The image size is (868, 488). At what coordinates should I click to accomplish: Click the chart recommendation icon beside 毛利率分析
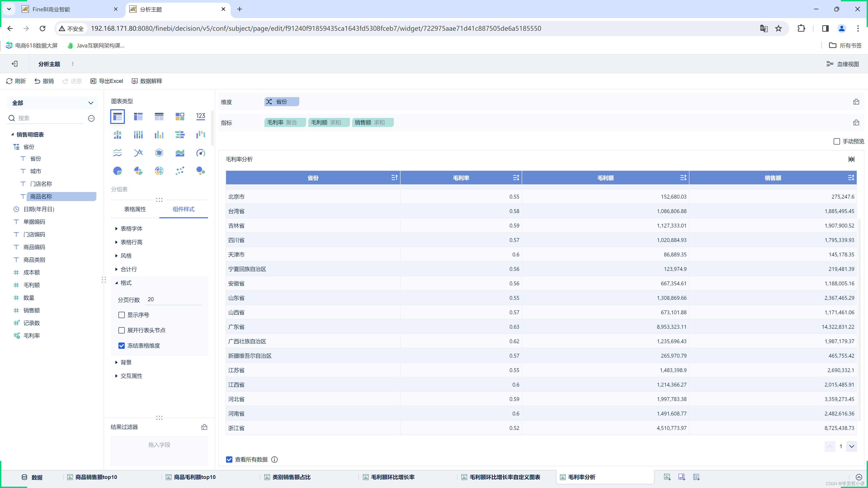pyautogui.click(x=851, y=159)
